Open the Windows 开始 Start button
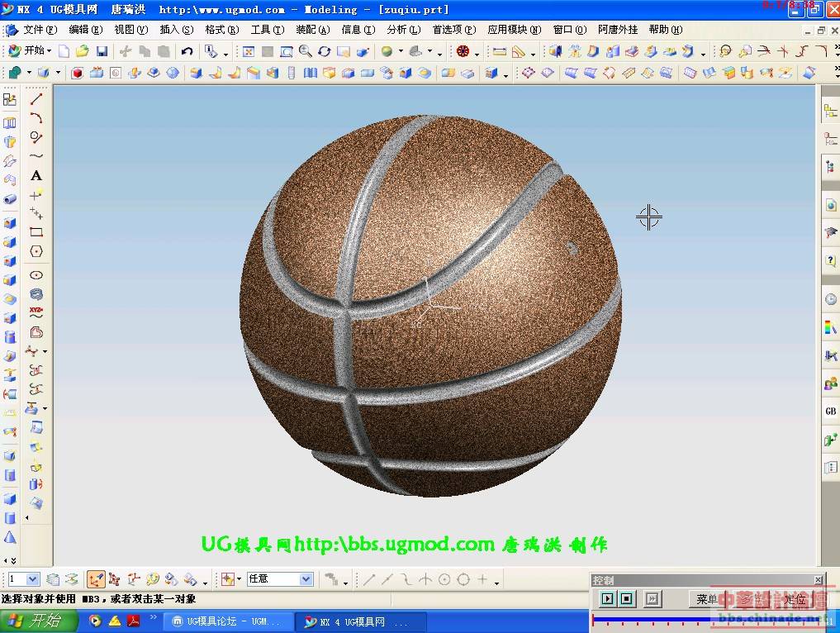This screenshot has width=840, height=633. point(37,621)
